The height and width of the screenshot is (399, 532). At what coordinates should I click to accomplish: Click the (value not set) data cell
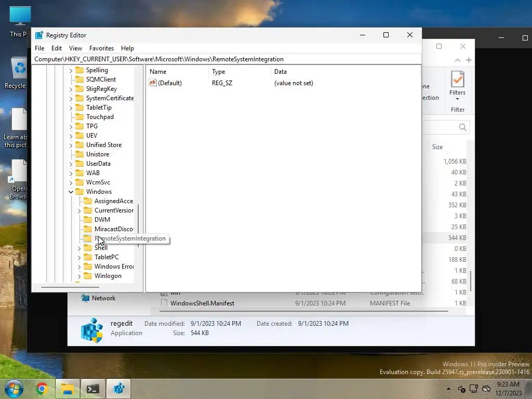(294, 83)
